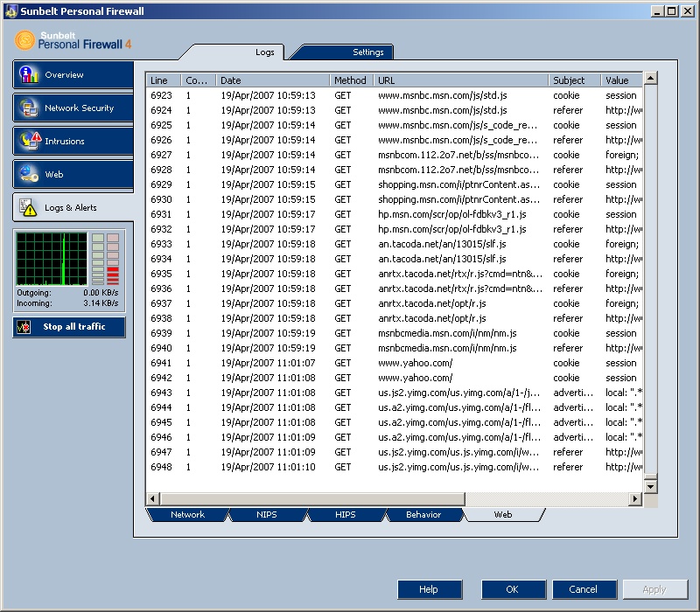Click the Network Security monitor icon
700x612 pixels.
30,108
